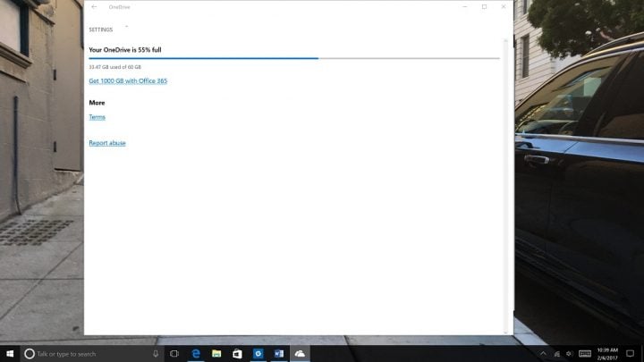Viewport: 644px width, 362px height.
Task: Maximize the OneDrive window
Action: click(484, 6)
